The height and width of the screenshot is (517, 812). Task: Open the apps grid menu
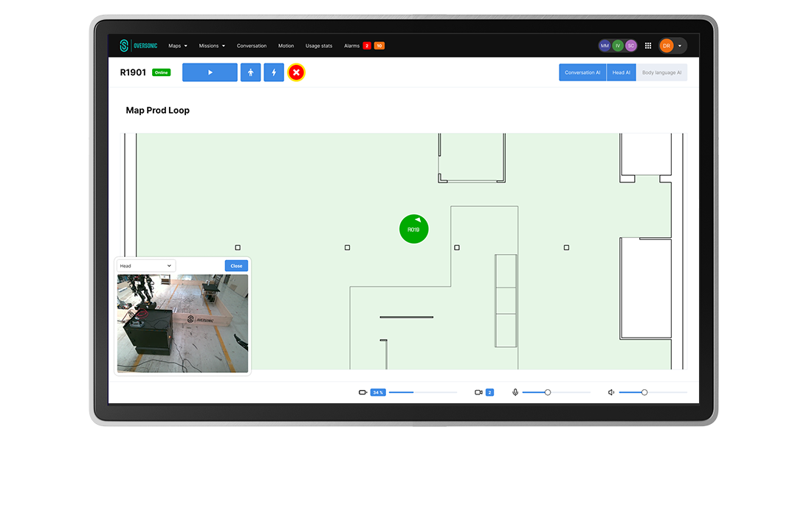pos(648,46)
